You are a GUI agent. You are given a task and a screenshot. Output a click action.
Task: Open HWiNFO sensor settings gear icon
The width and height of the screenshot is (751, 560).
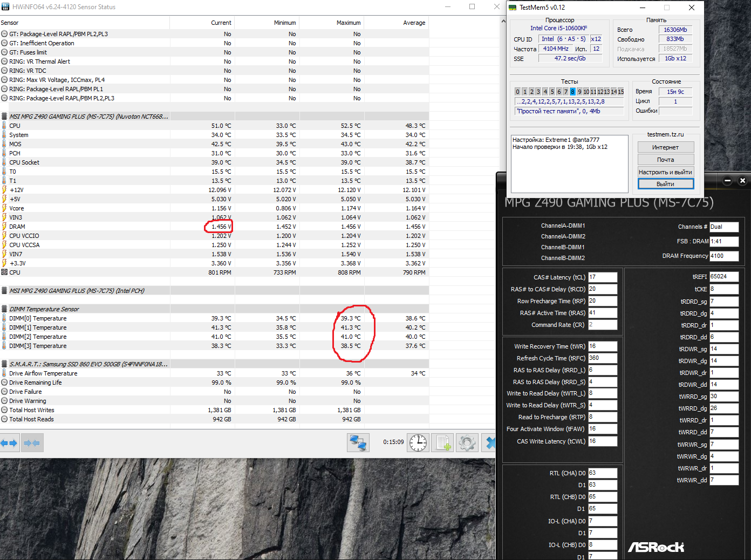pos(467,443)
